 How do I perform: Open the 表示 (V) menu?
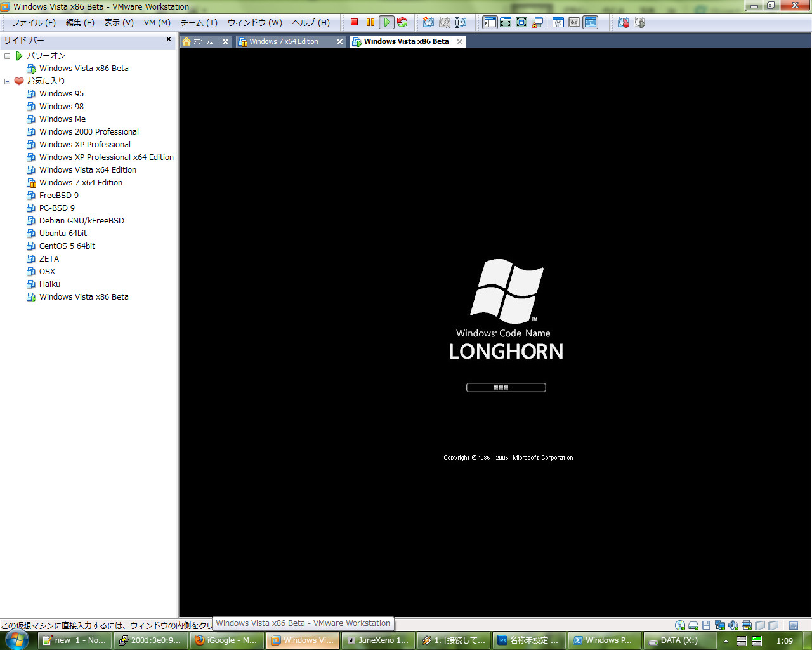119,22
